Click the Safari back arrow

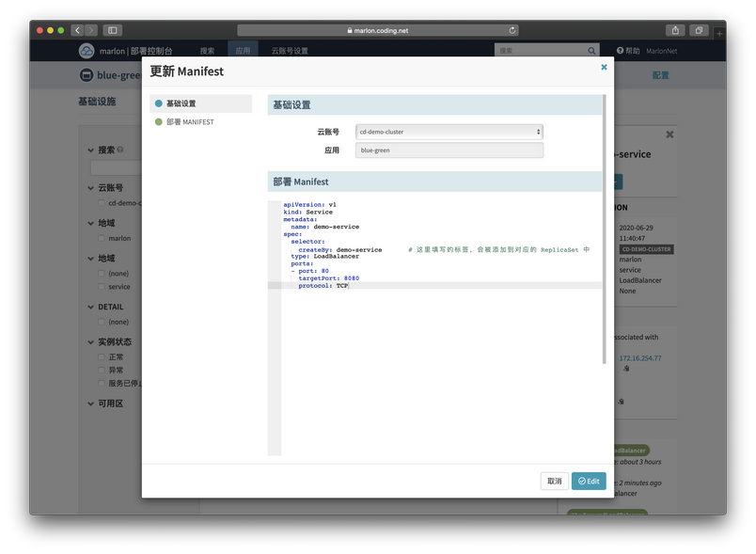[x=77, y=30]
